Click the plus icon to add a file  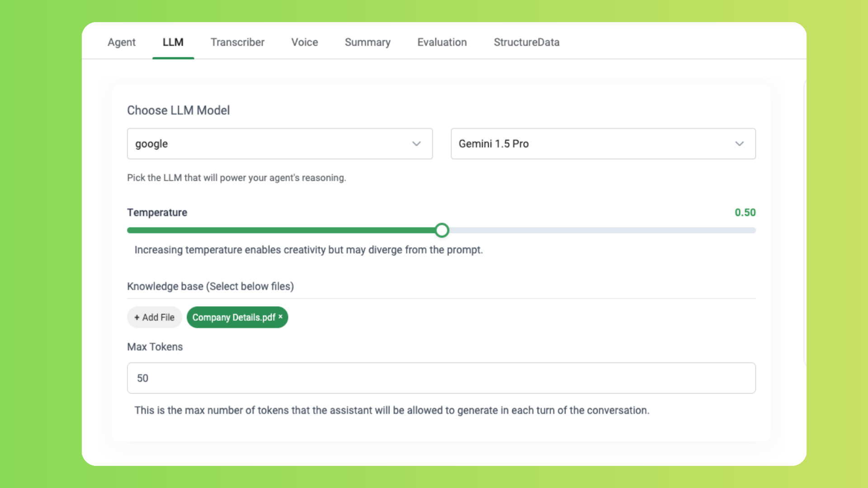[x=138, y=317]
